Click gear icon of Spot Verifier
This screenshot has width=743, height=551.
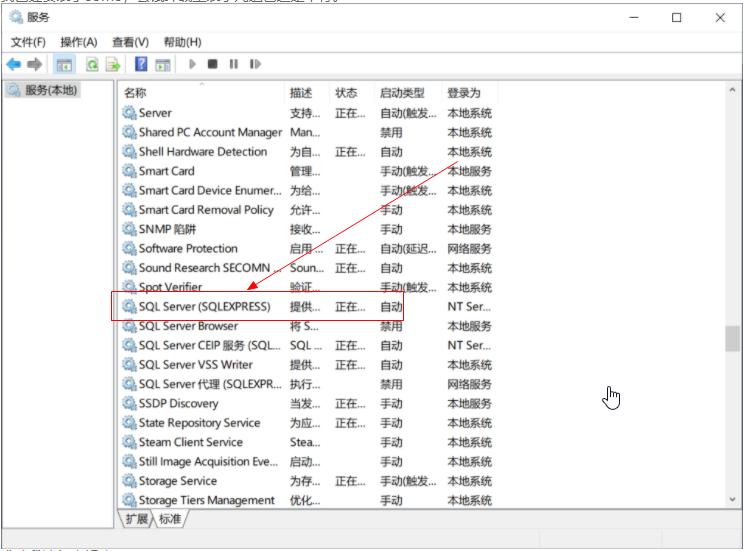tap(129, 287)
